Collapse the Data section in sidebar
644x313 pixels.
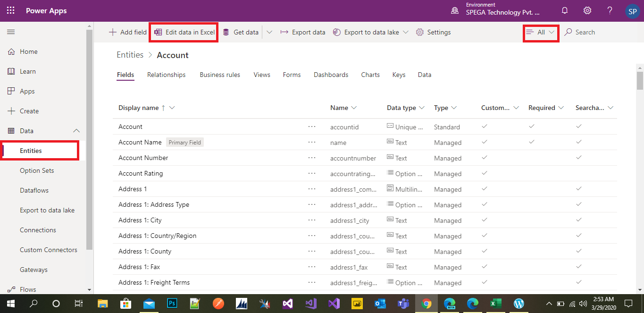pos(76,131)
